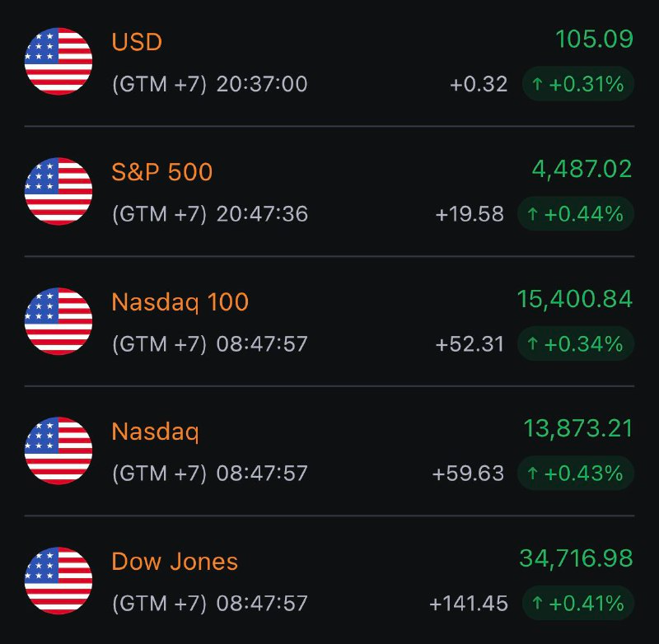Viewport: 659px width, 644px height.
Task: Tap the 4,487.02 price value
Action: click(x=582, y=169)
